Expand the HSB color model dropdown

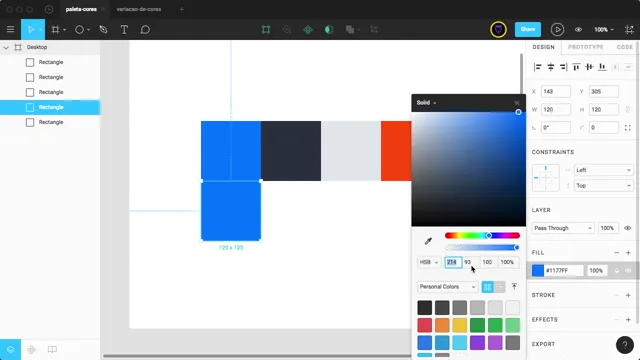tap(429, 262)
